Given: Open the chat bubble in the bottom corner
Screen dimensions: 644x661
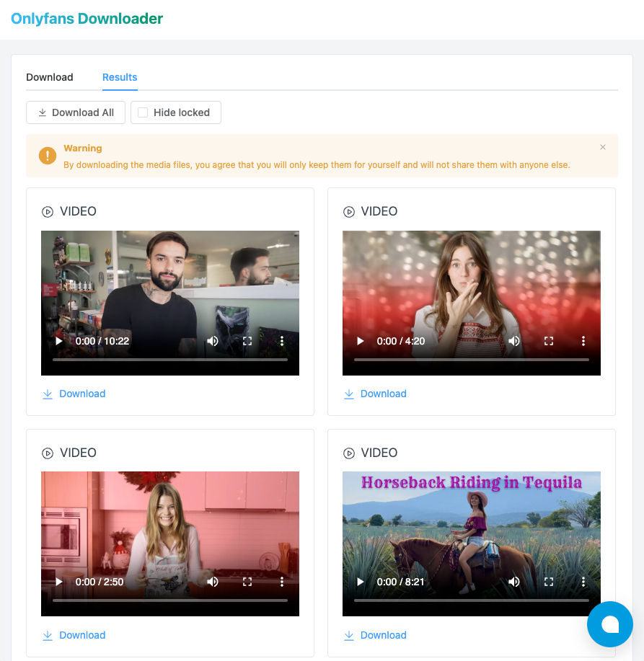Looking at the screenshot, I should tap(610, 624).
